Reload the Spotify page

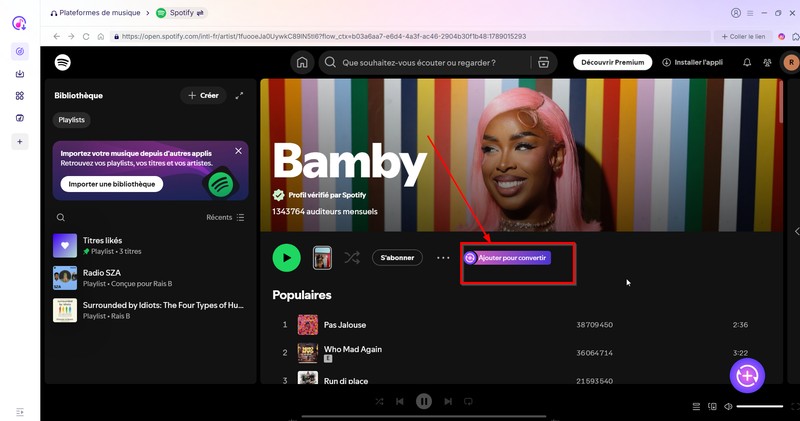pyautogui.click(x=86, y=36)
